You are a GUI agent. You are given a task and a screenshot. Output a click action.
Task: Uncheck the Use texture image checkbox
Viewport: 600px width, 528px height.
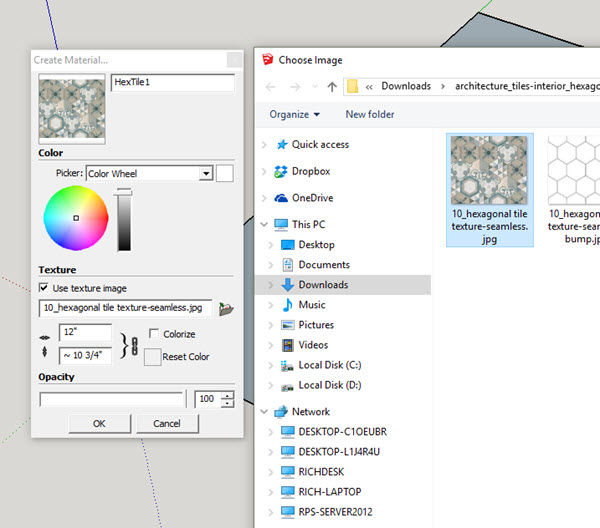pos(44,288)
